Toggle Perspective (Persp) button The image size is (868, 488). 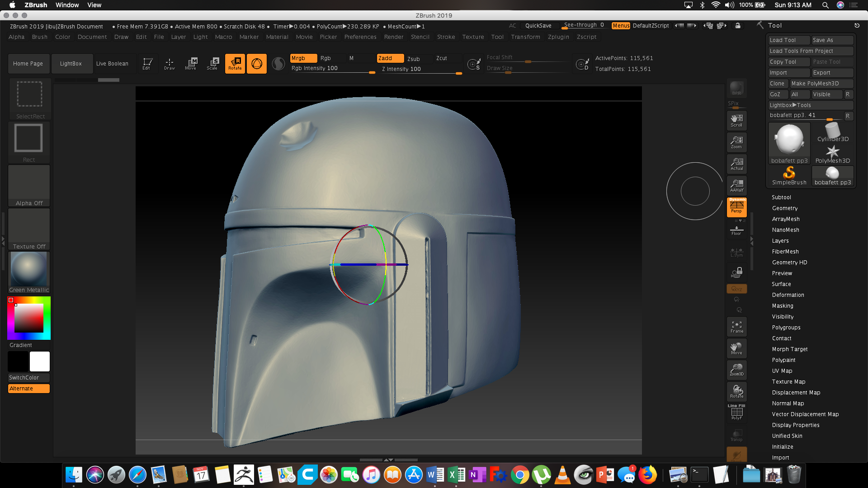coord(736,207)
